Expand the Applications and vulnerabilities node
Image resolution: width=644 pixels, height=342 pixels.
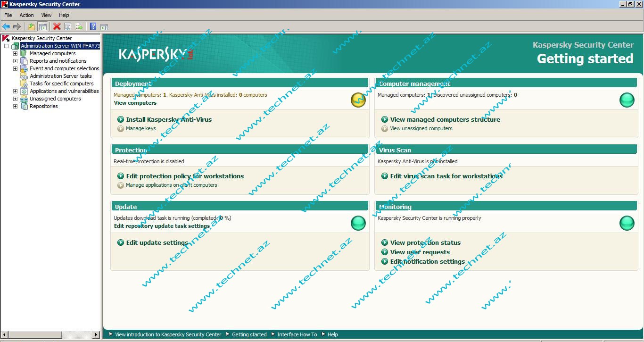(15, 91)
